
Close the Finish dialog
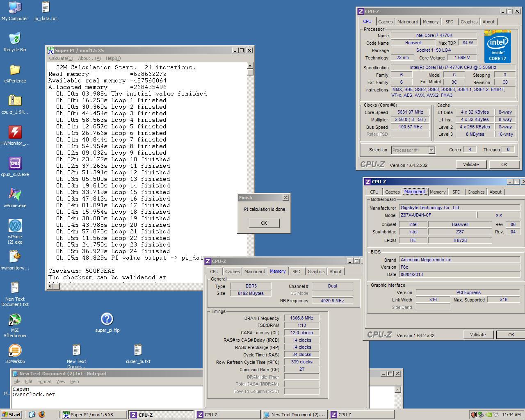coord(286,198)
